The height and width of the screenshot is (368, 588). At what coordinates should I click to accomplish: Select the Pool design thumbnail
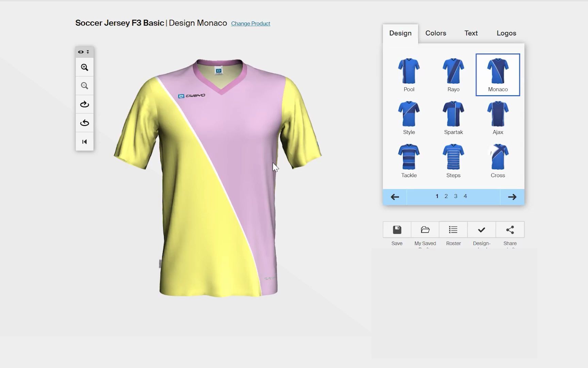point(409,75)
